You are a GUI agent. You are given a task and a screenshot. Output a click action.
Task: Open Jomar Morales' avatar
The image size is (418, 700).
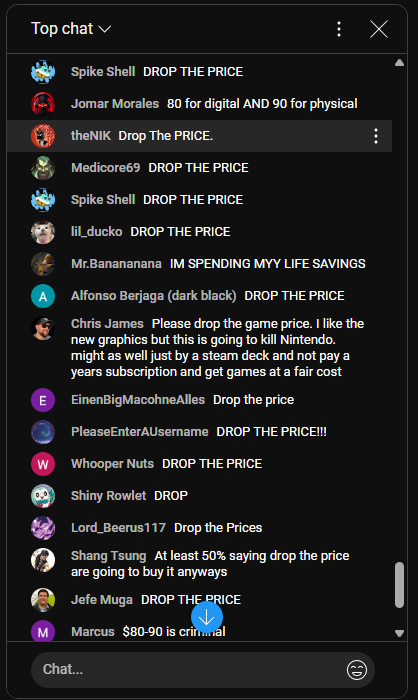[x=43, y=104]
